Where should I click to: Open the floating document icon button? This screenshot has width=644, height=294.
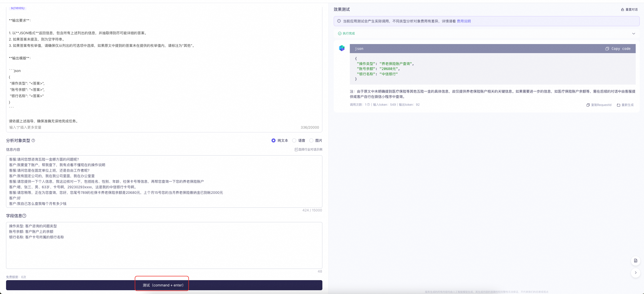(635, 261)
